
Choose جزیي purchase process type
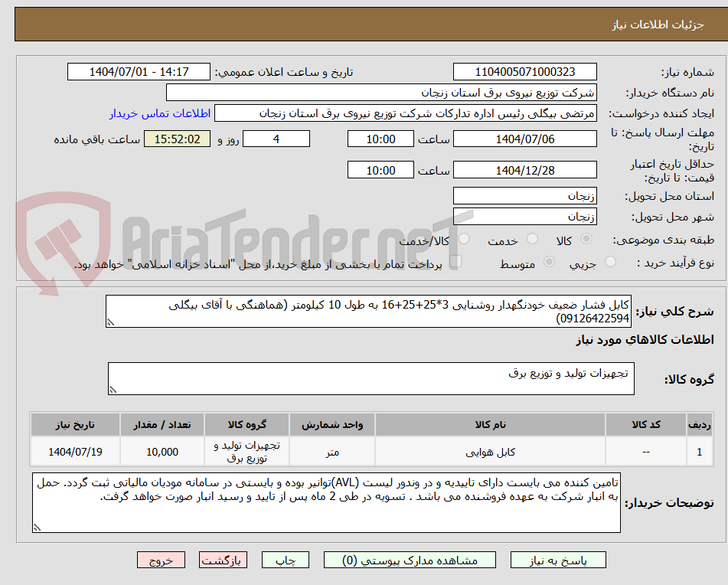611,262
